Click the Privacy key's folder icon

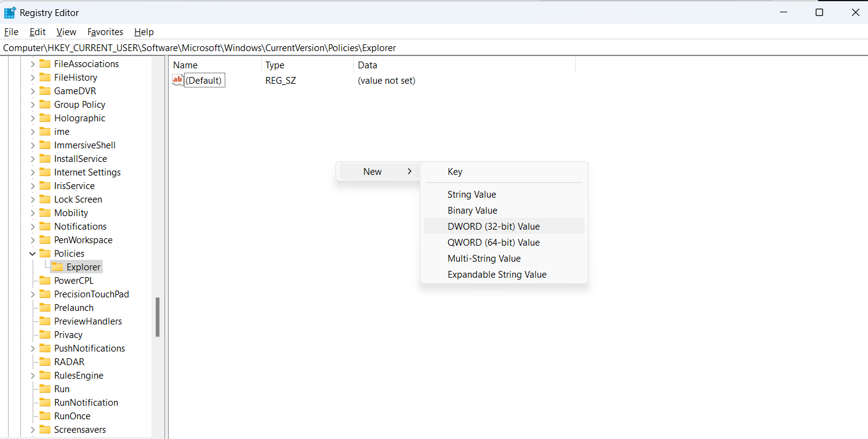[45, 334]
